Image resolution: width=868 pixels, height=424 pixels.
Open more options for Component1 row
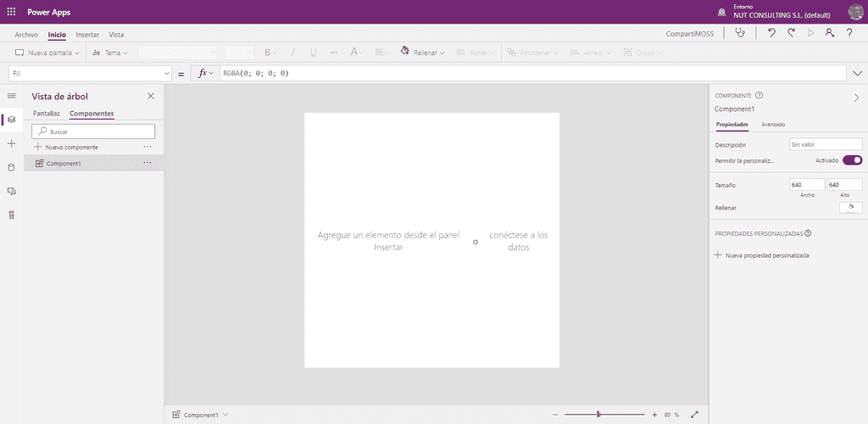coord(147,164)
